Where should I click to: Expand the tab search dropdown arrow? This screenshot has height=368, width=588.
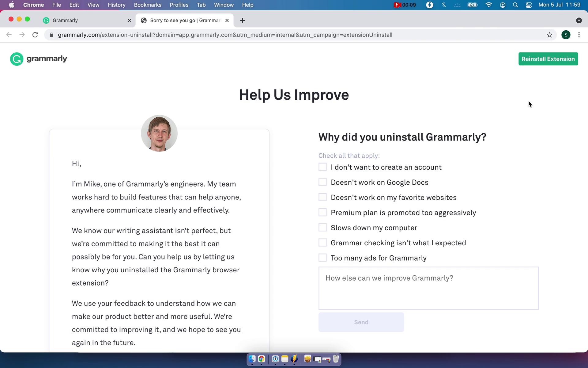point(579,20)
